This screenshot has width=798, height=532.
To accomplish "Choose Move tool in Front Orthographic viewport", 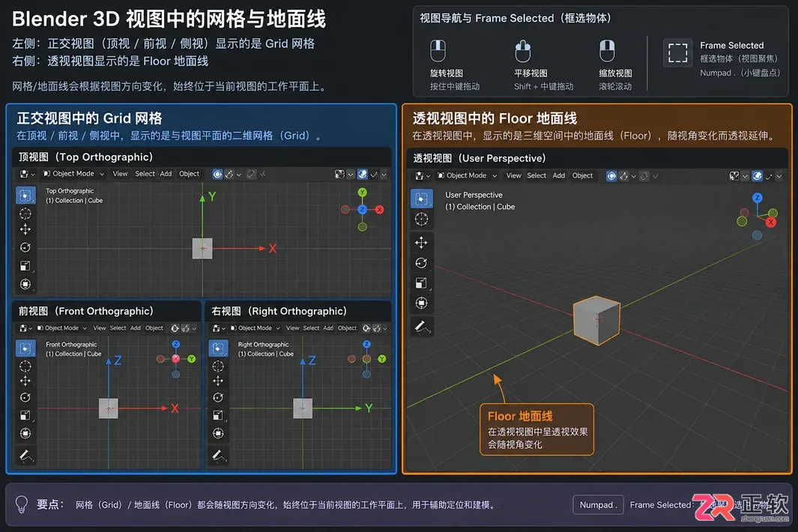I will click(25, 381).
